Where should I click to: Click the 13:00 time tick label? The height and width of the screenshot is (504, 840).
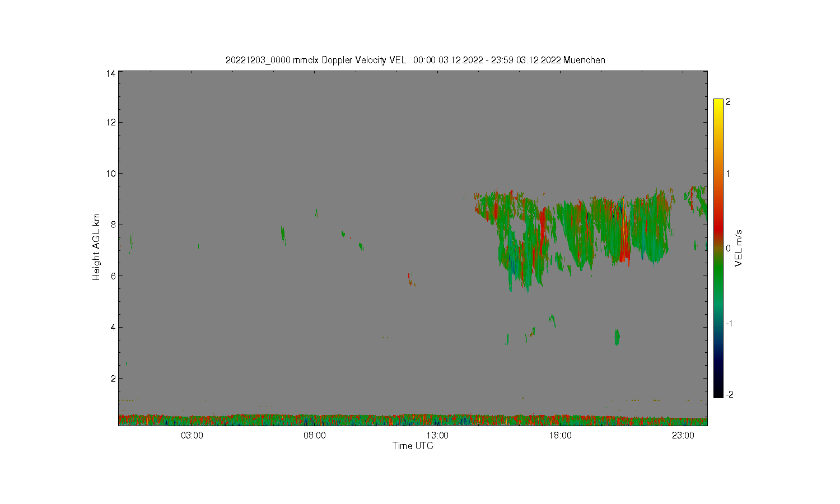437,436
